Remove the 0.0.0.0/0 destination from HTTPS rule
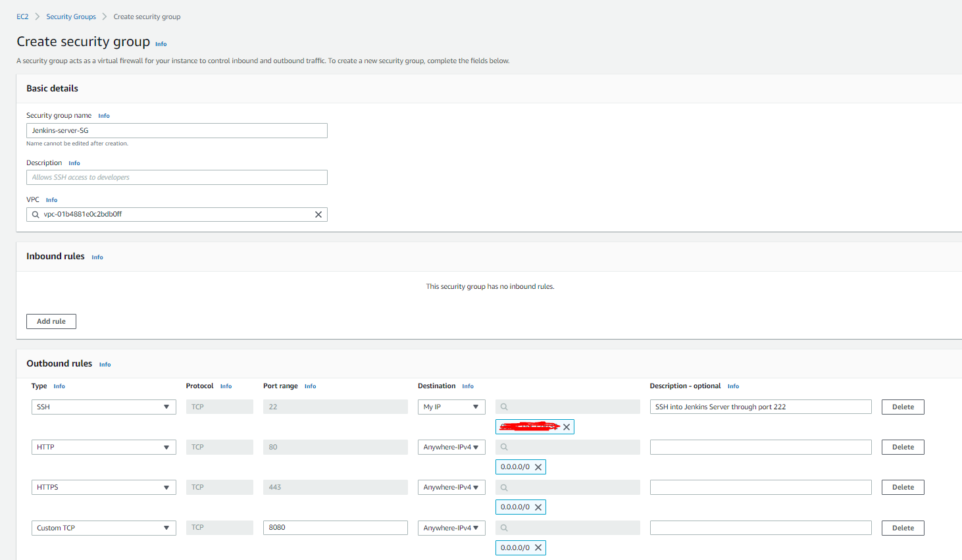The height and width of the screenshot is (560, 962). point(538,507)
